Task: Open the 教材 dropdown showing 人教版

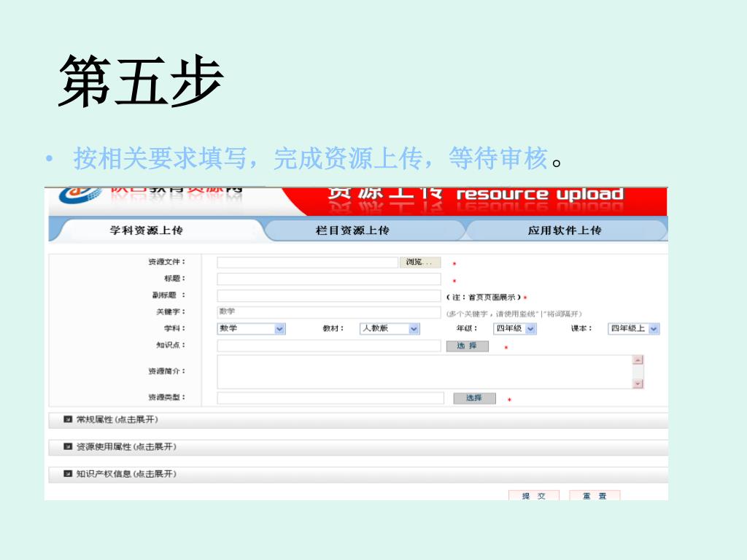Action: click(x=390, y=329)
